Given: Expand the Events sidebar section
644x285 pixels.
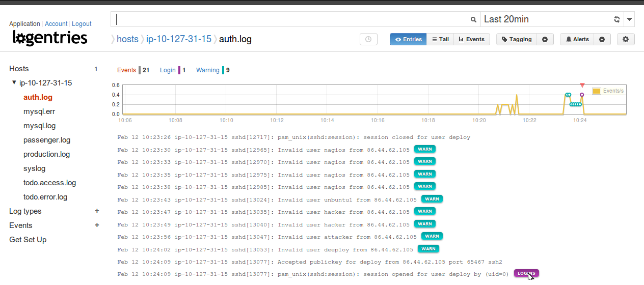Looking at the screenshot, I should point(97,225).
